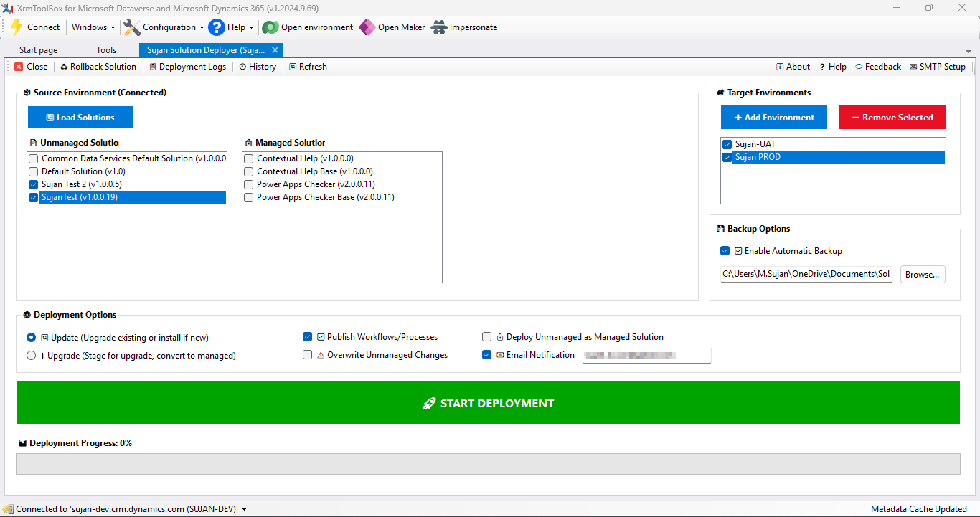This screenshot has width=980, height=517.
Task: Open the connection dropdown in status bar
Action: point(244,509)
